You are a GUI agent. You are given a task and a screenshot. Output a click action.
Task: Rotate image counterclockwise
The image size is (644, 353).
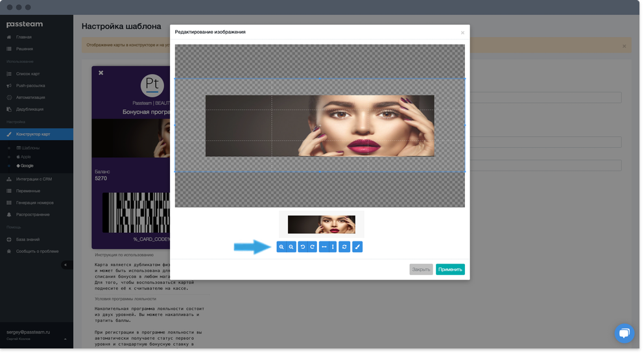[x=303, y=247]
